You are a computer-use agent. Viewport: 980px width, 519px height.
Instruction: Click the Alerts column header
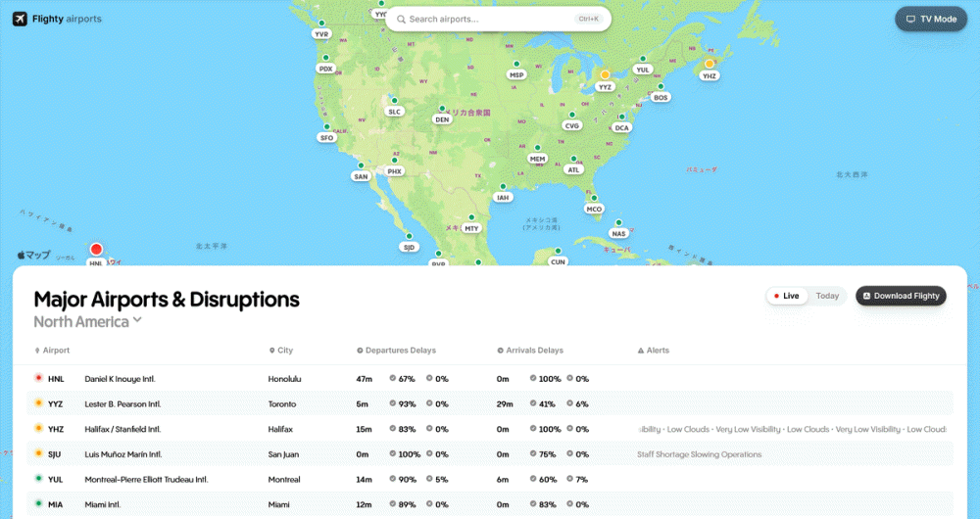click(658, 350)
